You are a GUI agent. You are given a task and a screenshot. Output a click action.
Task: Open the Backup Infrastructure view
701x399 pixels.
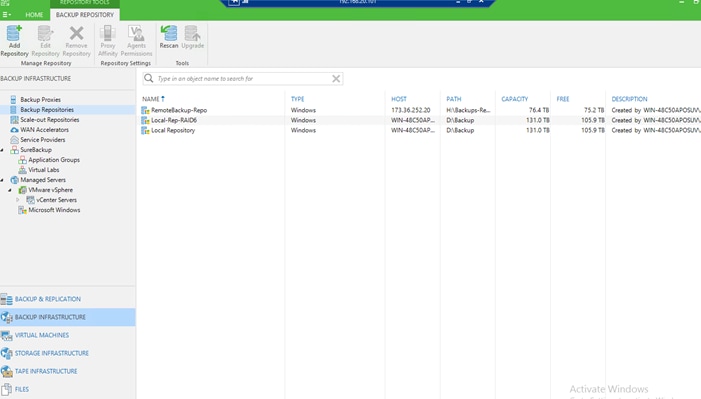tap(68, 317)
